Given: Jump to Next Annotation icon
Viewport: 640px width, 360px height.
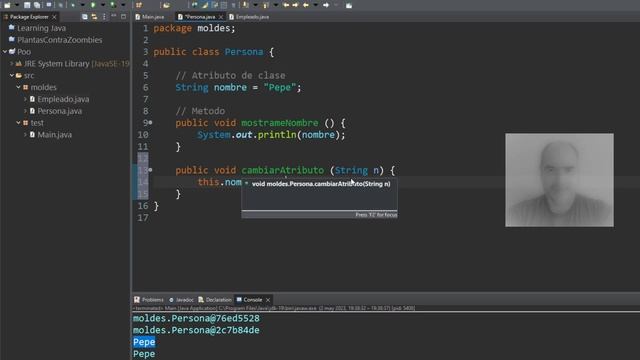Looking at the screenshot, I should tap(245, 5).
